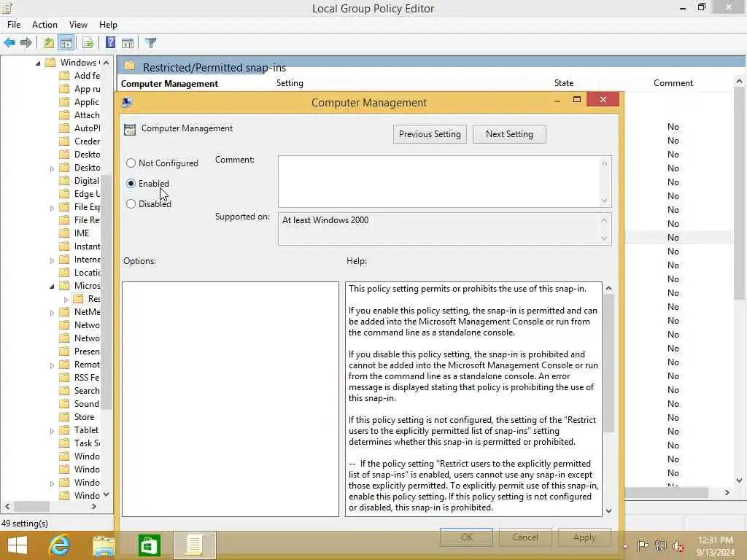
Task: Show hidden tray icons arrow
Action: tap(625, 545)
